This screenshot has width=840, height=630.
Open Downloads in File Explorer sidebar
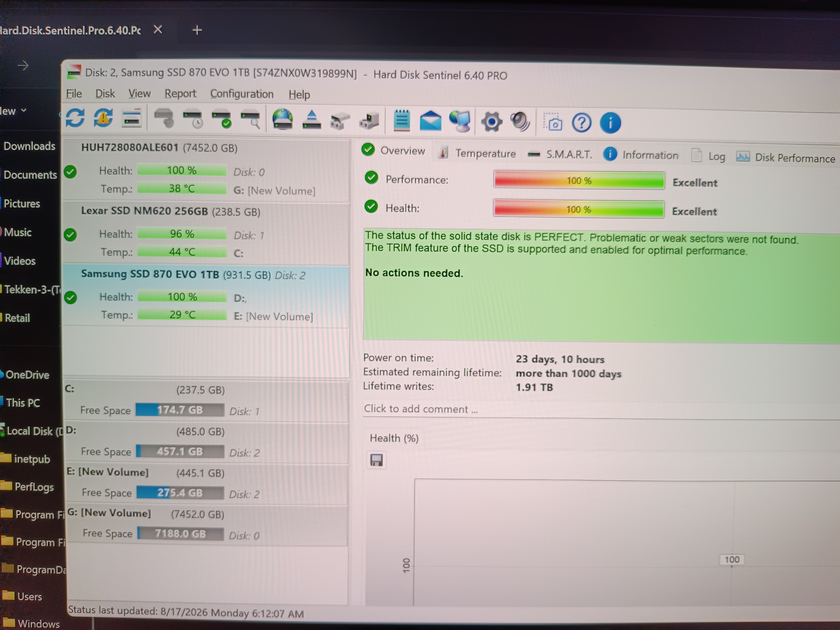click(29, 146)
